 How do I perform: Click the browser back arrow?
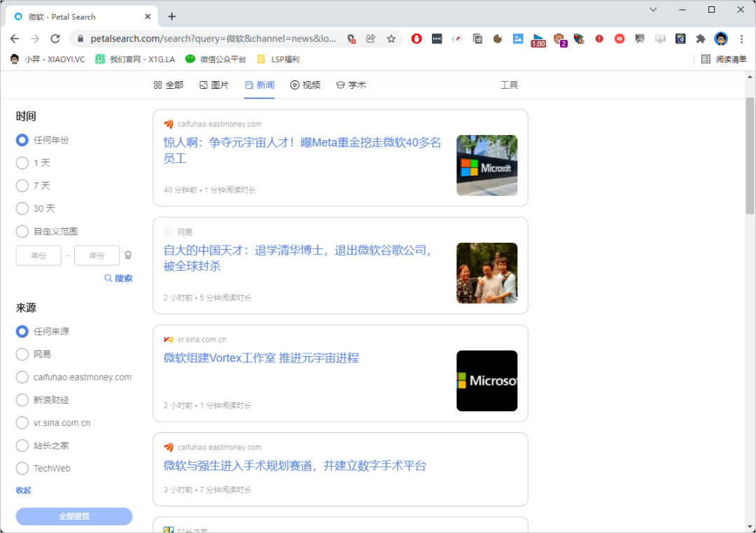pyautogui.click(x=15, y=38)
